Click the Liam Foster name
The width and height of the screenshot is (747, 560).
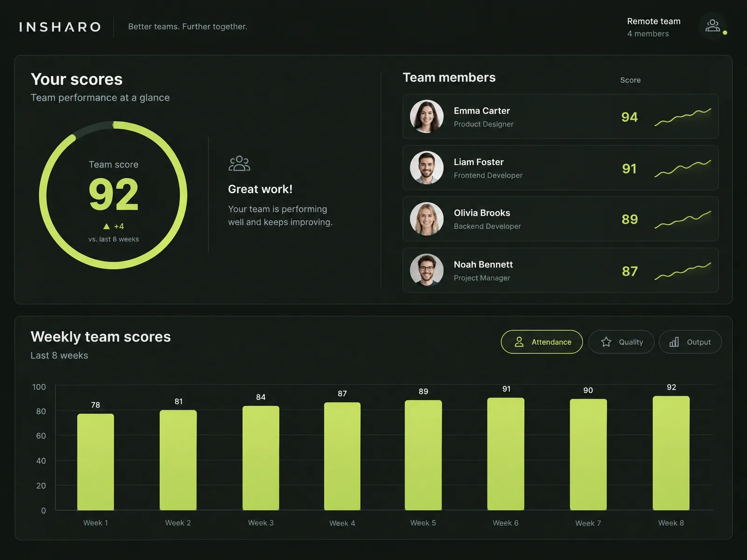pyautogui.click(x=479, y=162)
